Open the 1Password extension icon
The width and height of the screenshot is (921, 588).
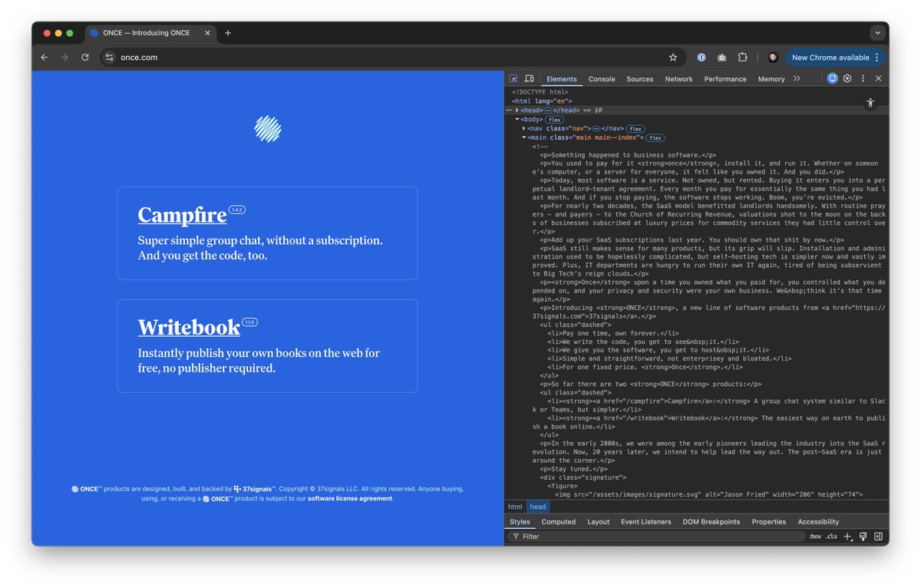pyautogui.click(x=701, y=58)
